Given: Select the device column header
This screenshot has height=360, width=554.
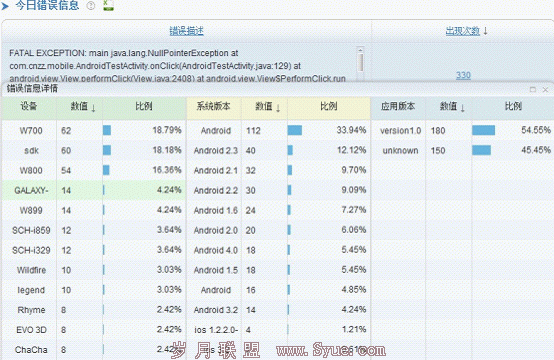Looking at the screenshot, I should click(29, 106).
